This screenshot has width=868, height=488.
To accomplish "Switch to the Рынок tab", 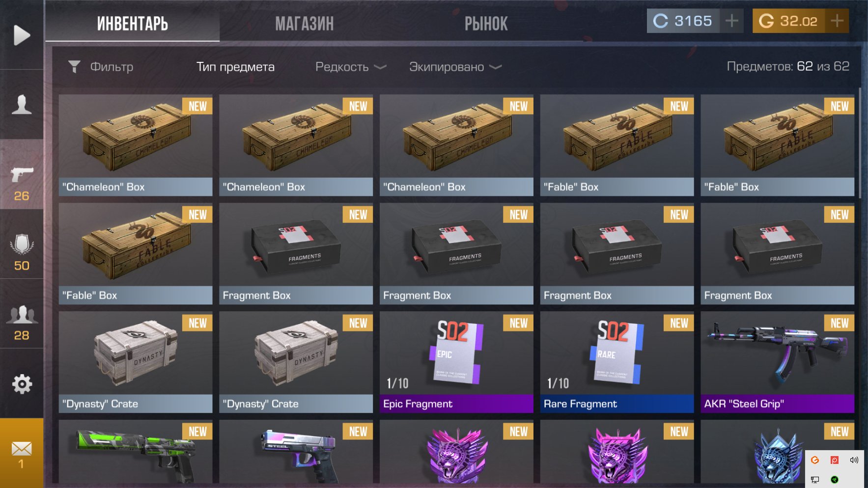I will coord(486,24).
